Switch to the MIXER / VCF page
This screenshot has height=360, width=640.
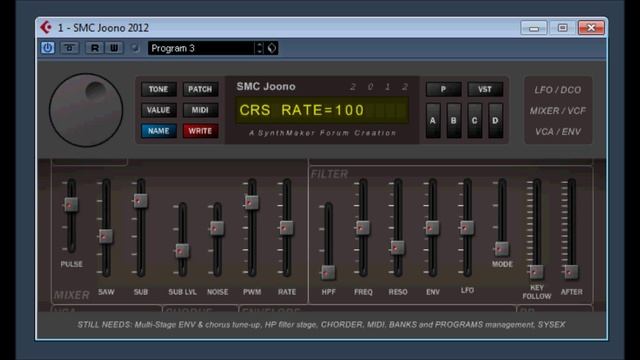(x=558, y=111)
